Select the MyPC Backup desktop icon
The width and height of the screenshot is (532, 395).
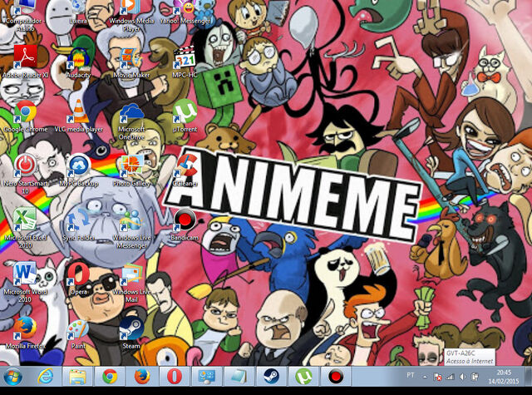coord(78,170)
